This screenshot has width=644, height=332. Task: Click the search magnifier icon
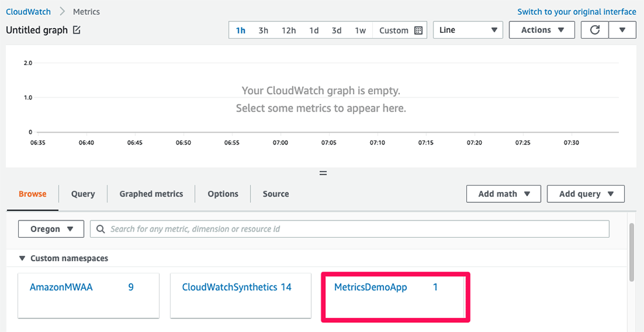tap(100, 229)
